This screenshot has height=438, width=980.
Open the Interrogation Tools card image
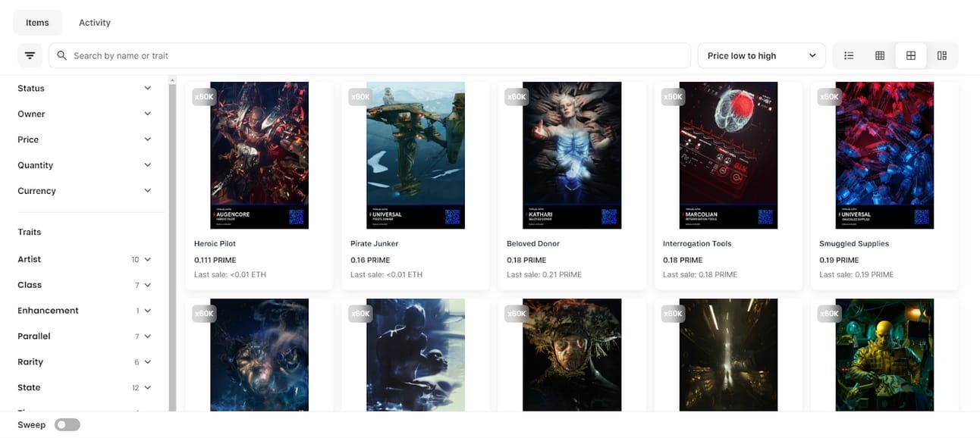pyautogui.click(x=728, y=155)
